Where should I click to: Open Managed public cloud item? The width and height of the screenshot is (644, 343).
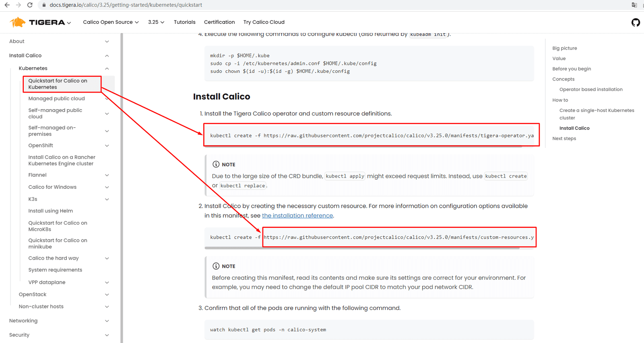click(56, 99)
